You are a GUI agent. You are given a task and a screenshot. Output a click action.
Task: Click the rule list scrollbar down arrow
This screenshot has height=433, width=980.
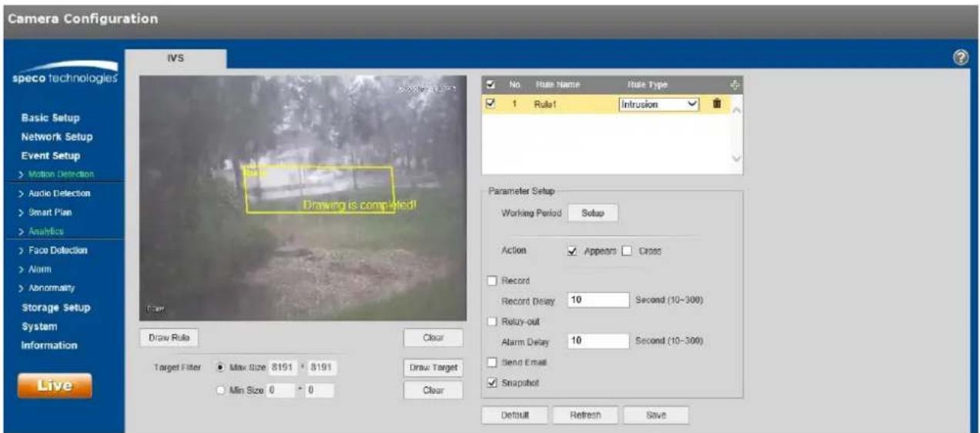click(x=736, y=157)
